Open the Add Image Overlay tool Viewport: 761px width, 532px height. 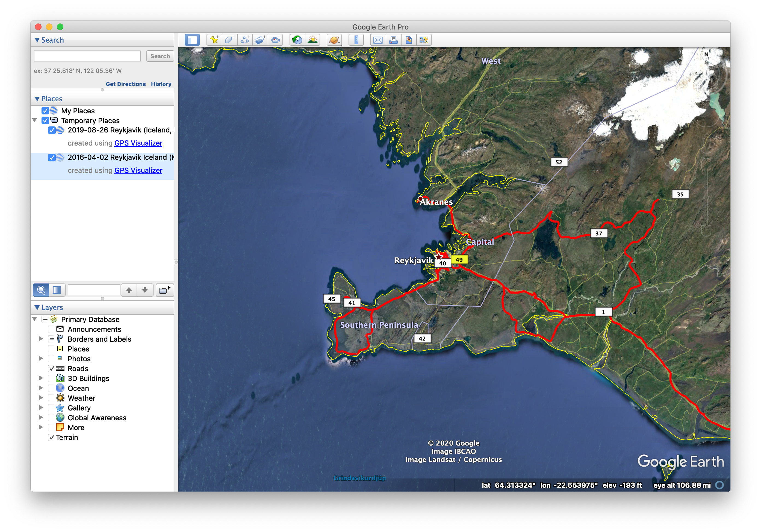[x=261, y=40]
